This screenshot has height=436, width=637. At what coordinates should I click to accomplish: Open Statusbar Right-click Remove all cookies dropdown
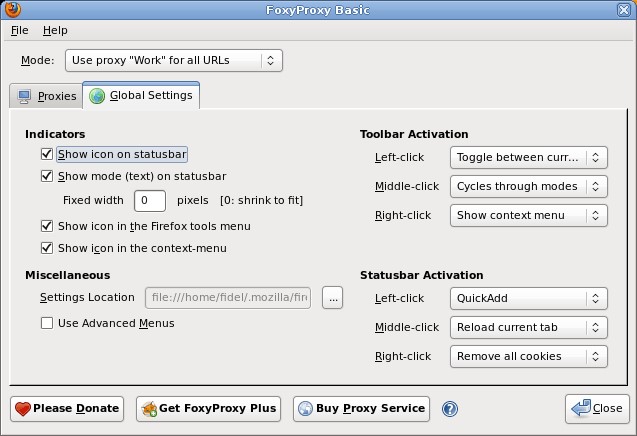click(x=529, y=356)
